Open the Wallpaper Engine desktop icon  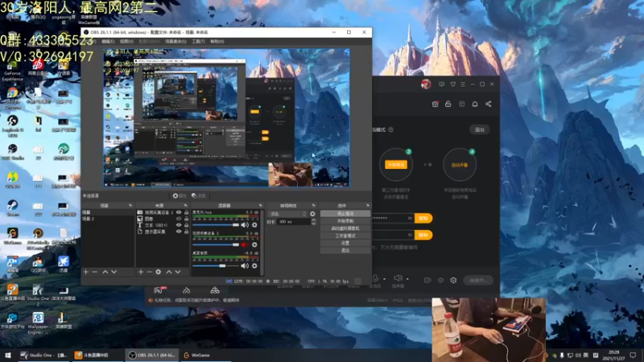pyautogui.click(x=38, y=323)
